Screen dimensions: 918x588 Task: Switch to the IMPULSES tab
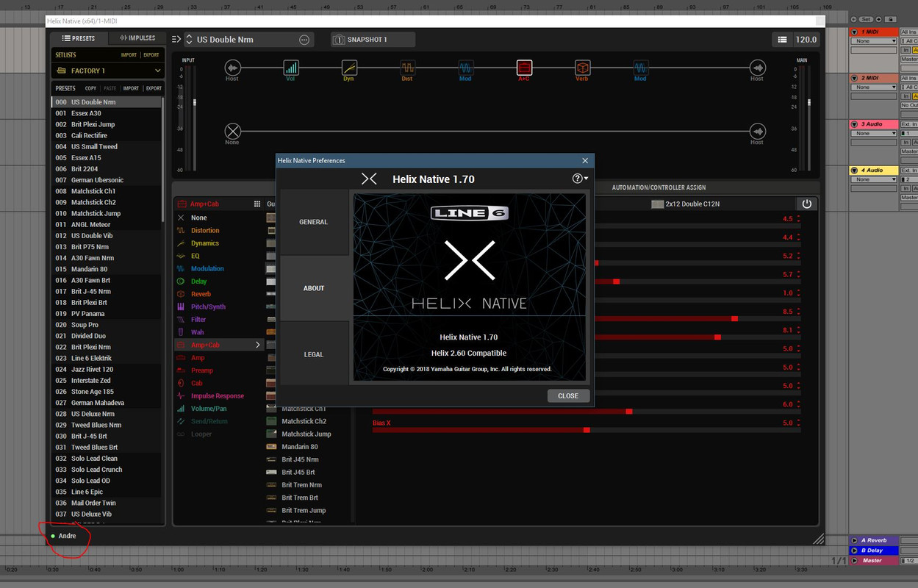click(137, 38)
